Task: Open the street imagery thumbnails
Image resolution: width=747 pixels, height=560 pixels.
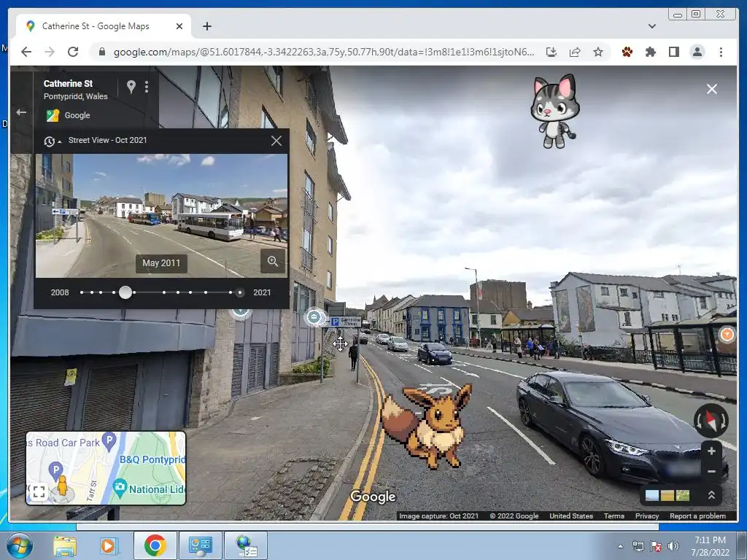Action: tap(667, 495)
